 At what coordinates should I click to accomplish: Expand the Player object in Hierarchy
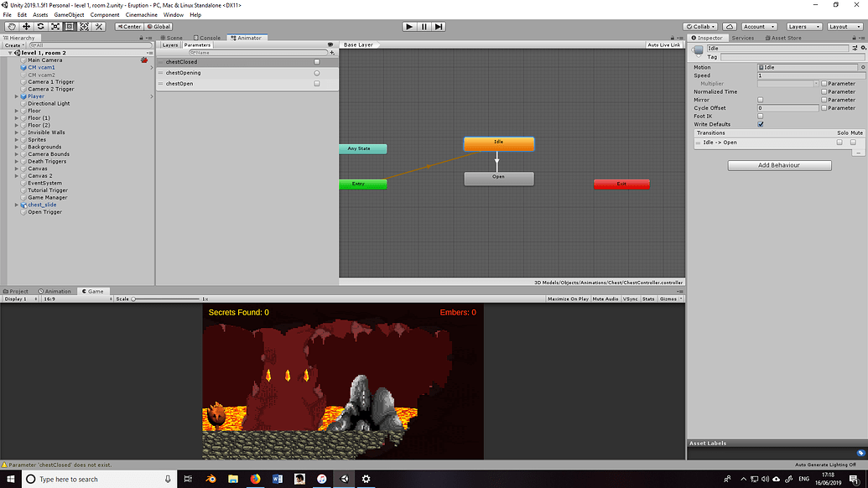(x=15, y=96)
